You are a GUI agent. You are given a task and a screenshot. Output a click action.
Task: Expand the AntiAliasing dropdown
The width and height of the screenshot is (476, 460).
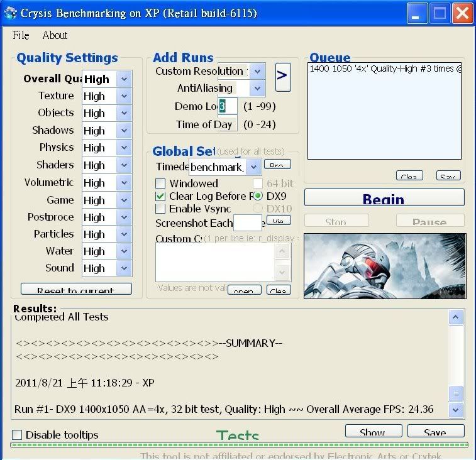click(257, 89)
